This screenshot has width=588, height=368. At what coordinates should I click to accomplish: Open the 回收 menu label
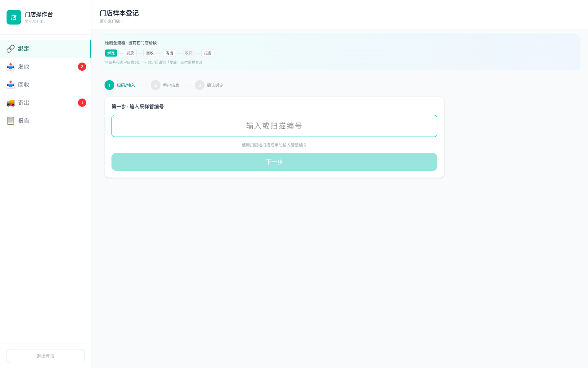click(x=24, y=85)
